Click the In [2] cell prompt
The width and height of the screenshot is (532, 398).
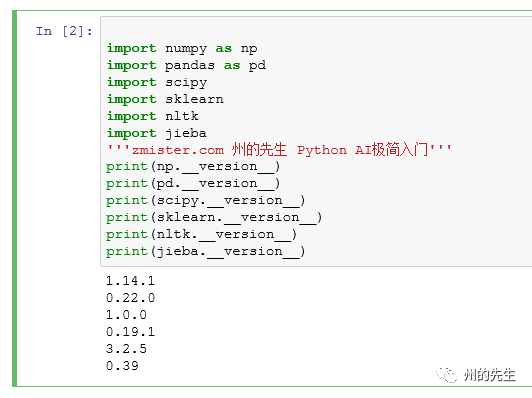click(x=64, y=31)
